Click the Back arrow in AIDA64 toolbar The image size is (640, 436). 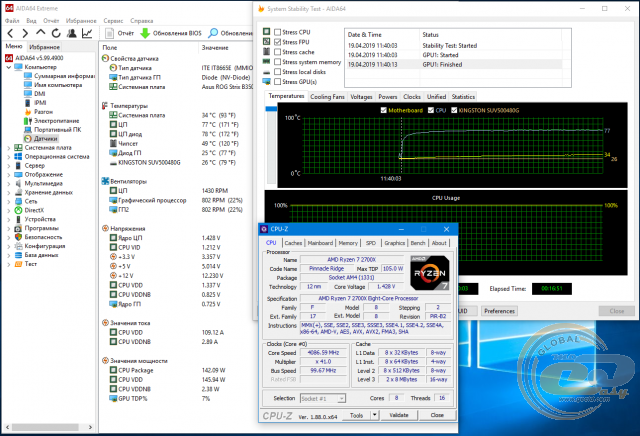[x=10, y=33]
